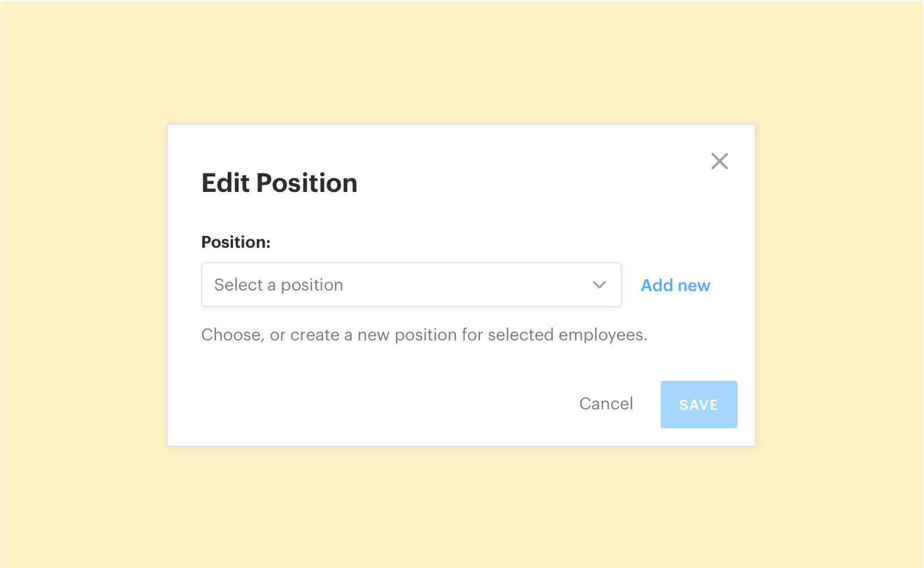The width and height of the screenshot is (924, 568).
Task: Click the SAVE button
Action: coord(699,405)
